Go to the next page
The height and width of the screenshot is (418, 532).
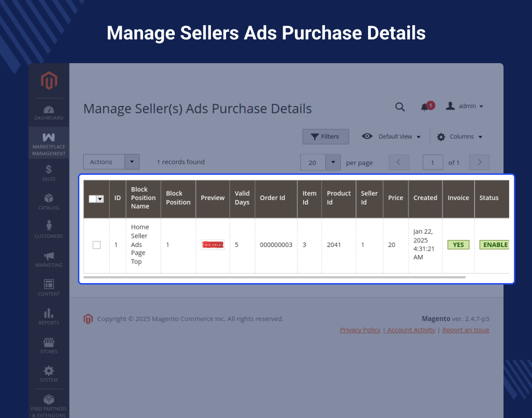click(x=479, y=162)
